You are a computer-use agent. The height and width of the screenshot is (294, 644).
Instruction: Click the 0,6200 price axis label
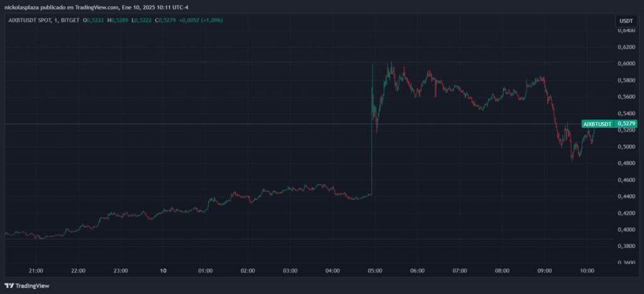pos(626,47)
